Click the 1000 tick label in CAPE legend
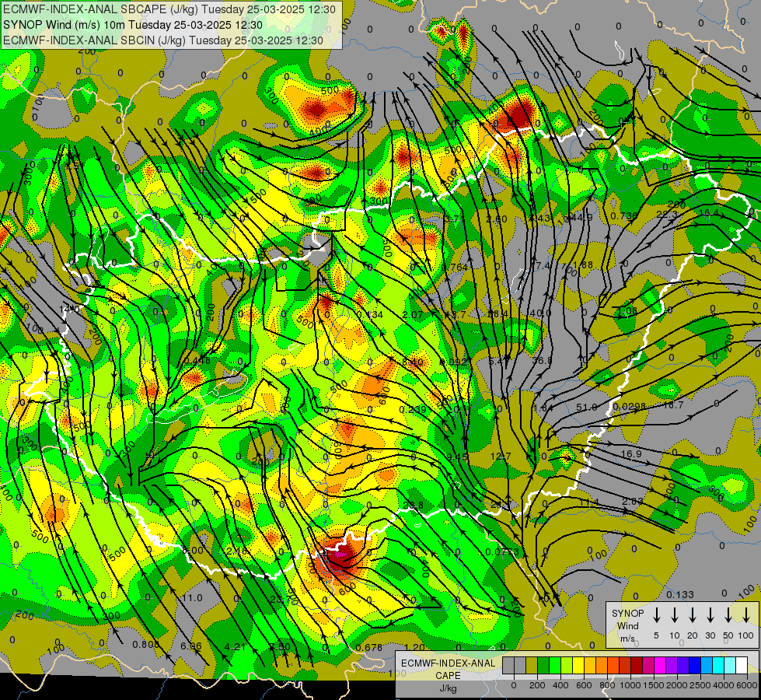Image resolution: width=761 pixels, height=700 pixels. pyautogui.click(x=630, y=685)
